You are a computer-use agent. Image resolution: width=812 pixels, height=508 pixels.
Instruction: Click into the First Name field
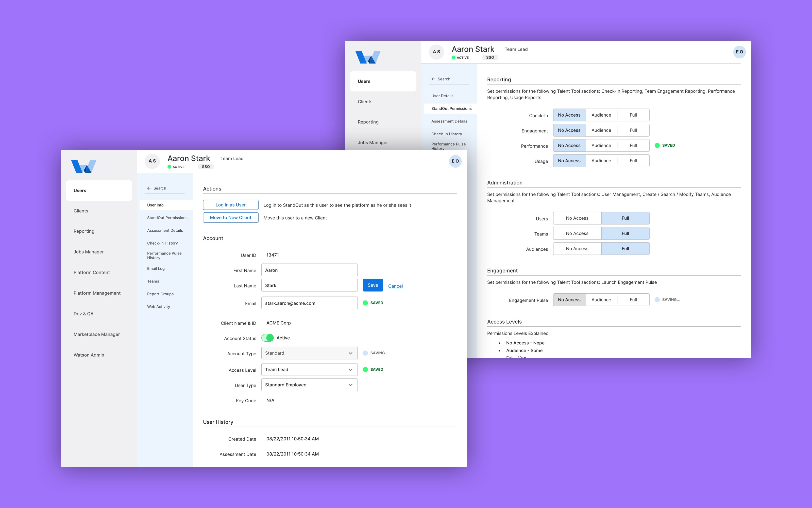pos(309,270)
